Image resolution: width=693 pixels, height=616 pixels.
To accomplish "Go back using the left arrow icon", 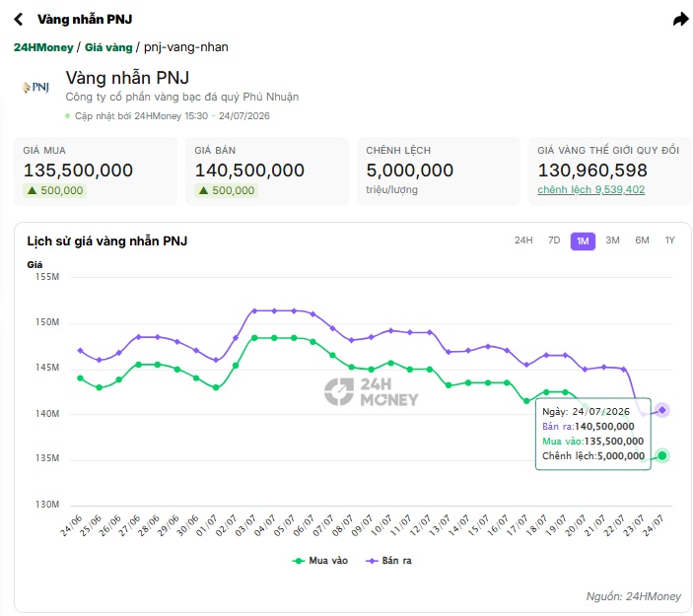I will (19, 19).
